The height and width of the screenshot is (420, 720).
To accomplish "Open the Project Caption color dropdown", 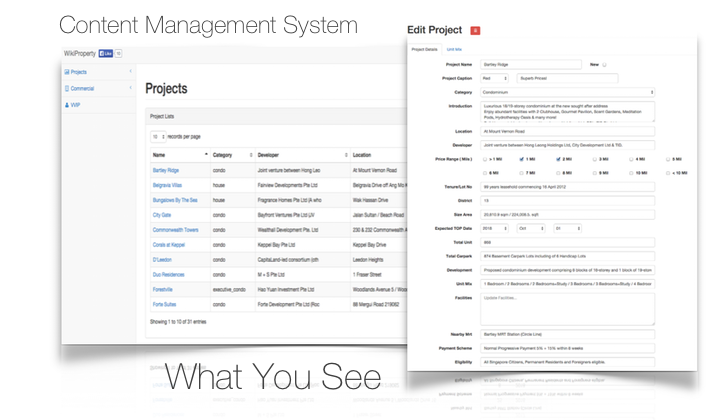I will [495, 77].
